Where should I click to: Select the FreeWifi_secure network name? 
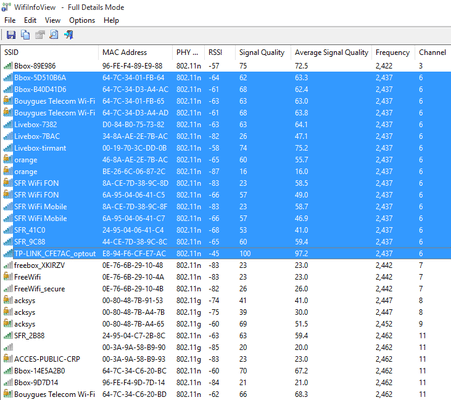[39, 289]
